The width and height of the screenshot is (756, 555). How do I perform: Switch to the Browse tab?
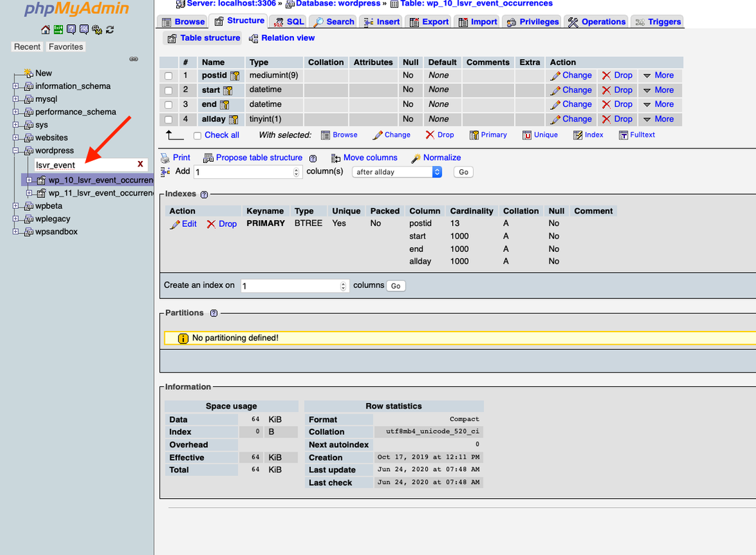click(183, 22)
